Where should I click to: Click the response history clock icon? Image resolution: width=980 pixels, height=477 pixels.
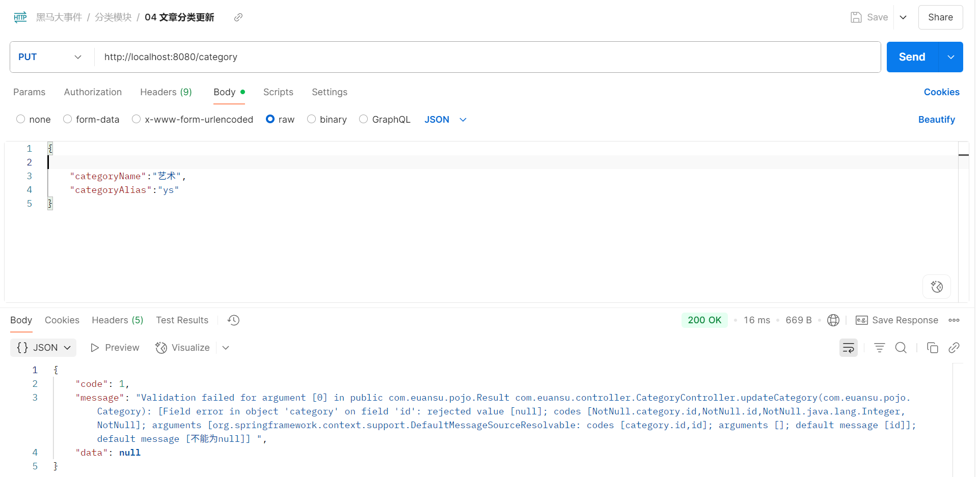233,320
